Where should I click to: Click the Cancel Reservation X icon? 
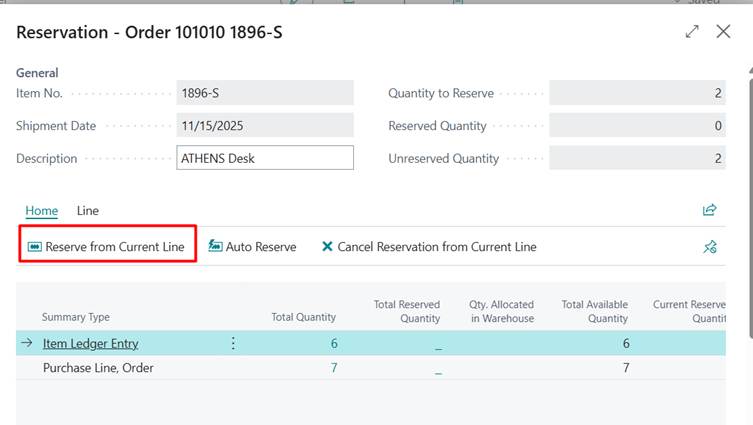pos(327,247)
